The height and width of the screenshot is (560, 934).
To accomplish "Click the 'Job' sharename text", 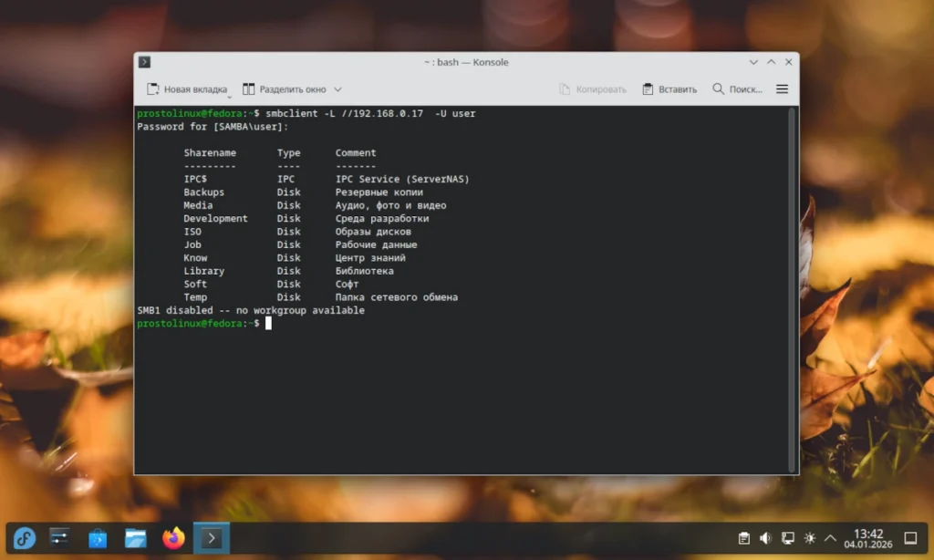I will pyautogui.click(x=192, y=244).
